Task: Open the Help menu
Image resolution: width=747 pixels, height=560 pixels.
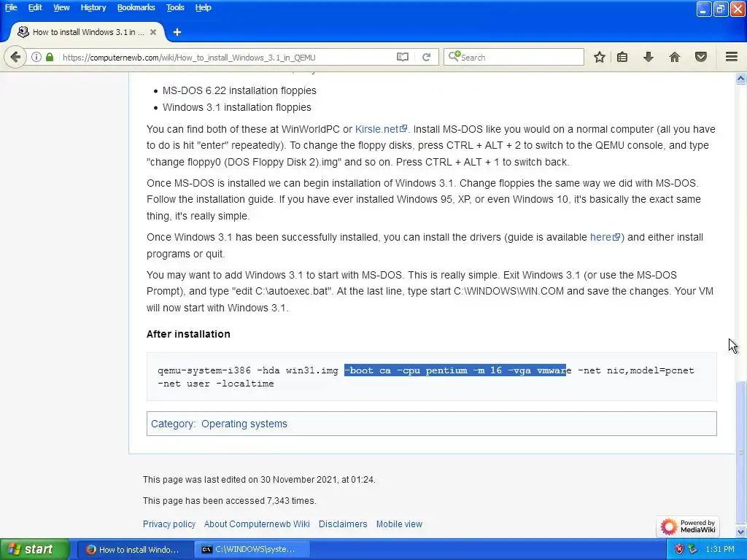Action: coord(203,7)
